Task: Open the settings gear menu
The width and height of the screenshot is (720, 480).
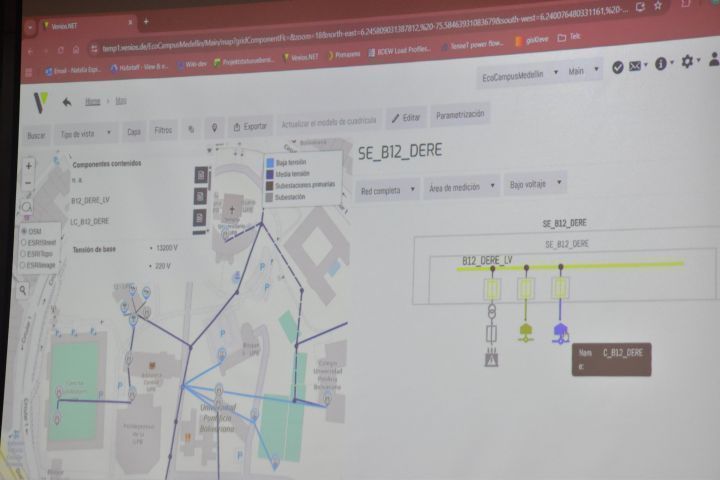Action: point(688,63)
